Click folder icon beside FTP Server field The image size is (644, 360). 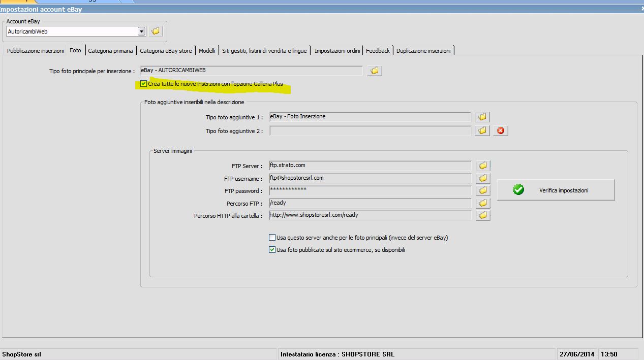(x=483, y=166)
